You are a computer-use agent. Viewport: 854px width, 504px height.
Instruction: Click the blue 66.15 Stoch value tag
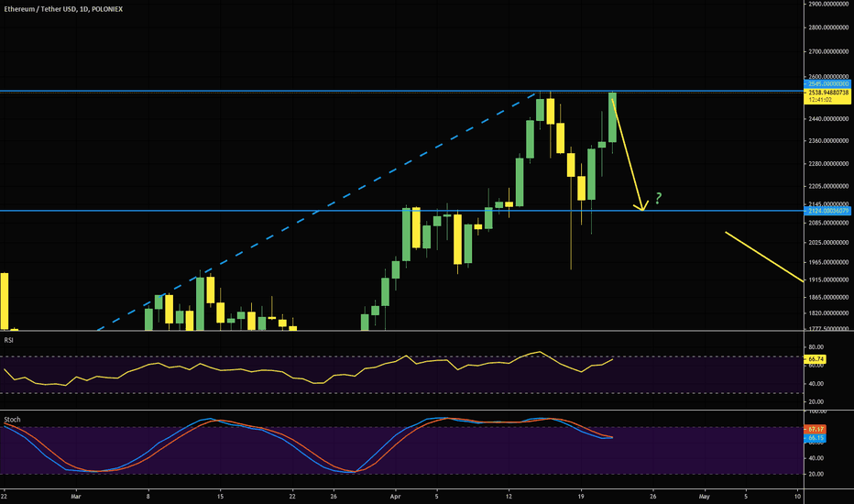coord(816,438)
